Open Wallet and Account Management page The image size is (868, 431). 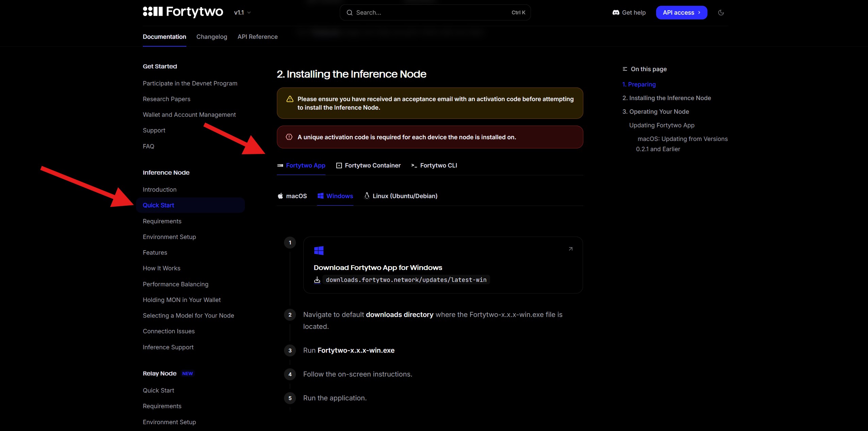189,115
